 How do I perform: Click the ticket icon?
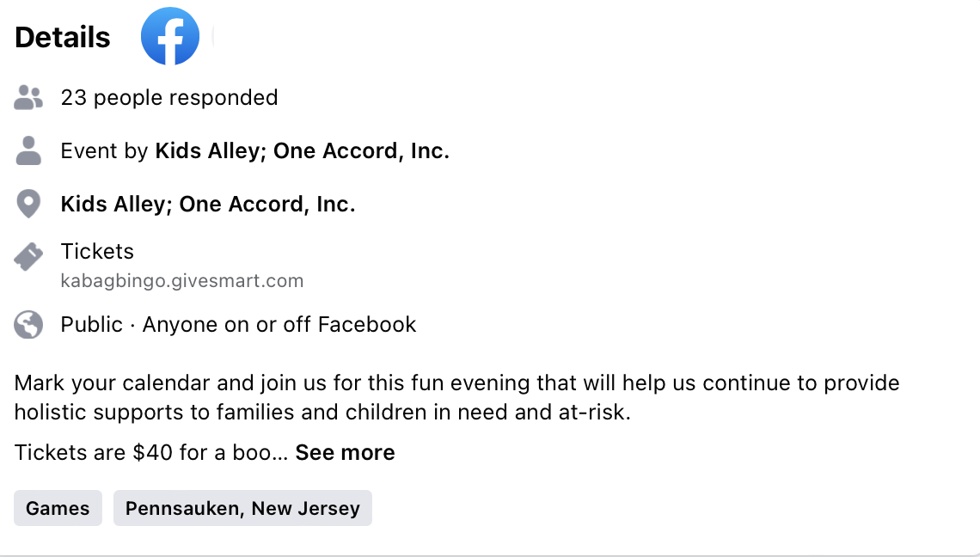(28, 257)
